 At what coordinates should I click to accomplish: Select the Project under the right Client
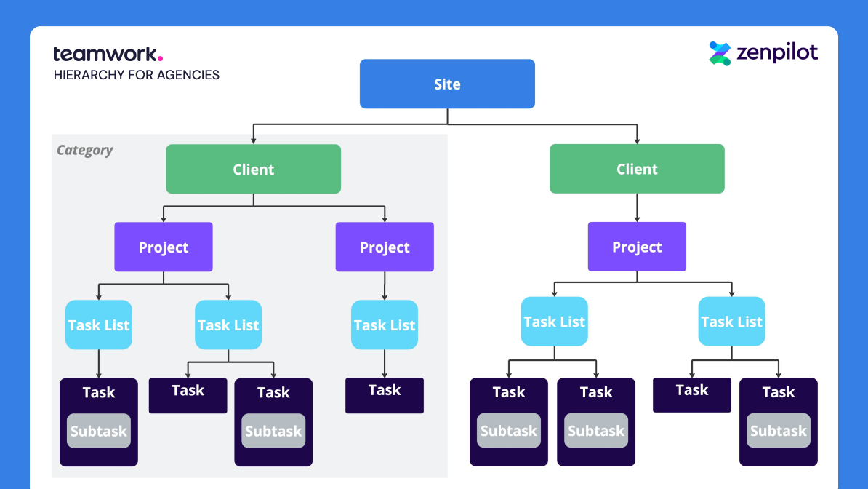tap(637, 246)
